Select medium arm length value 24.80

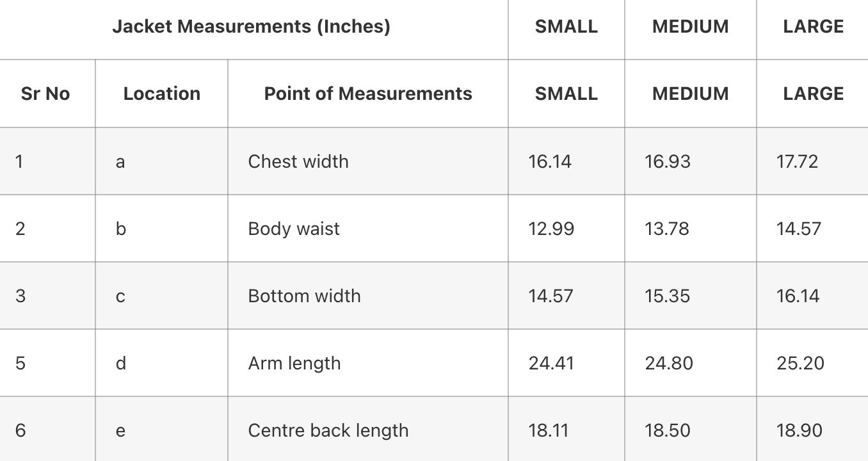[669, 364]
